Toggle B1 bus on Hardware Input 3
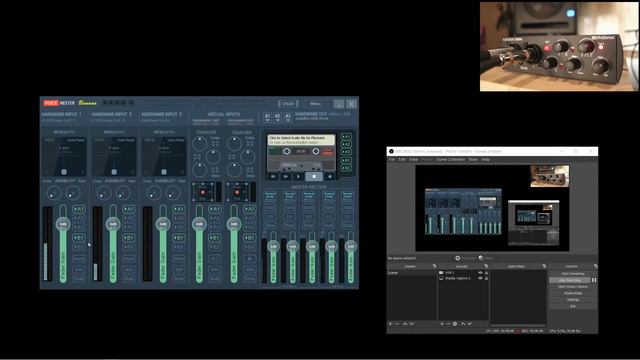Viewport: 640px width, 360px height. pyautogui.click(x=178, y=238)
